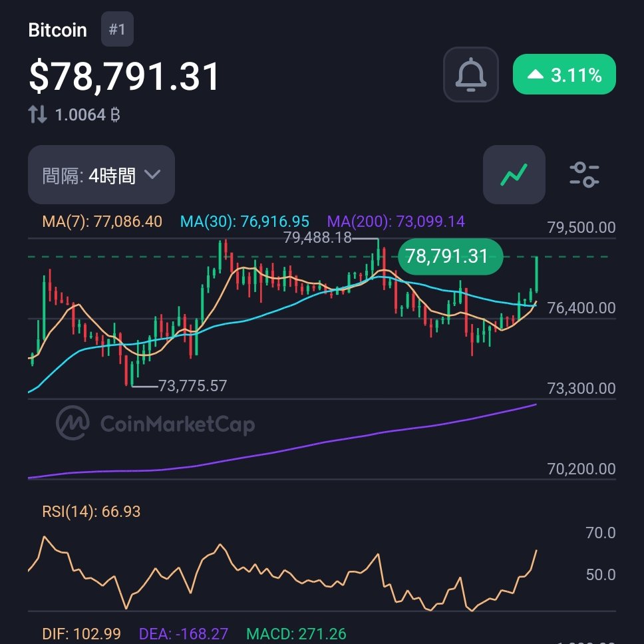The width and height of the screenshot is (644, 644).
Task: Click the RSI 50.0 axis label
Action: click(601, 575)
